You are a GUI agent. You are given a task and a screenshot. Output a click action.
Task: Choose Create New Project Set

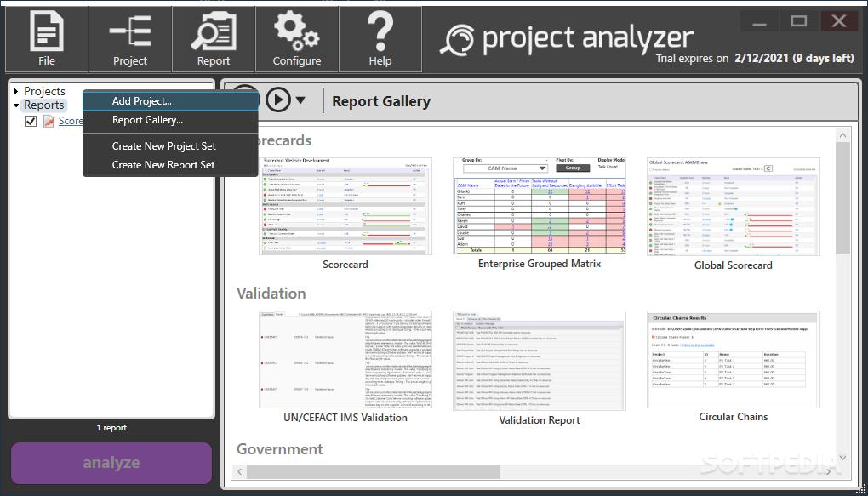170,146
